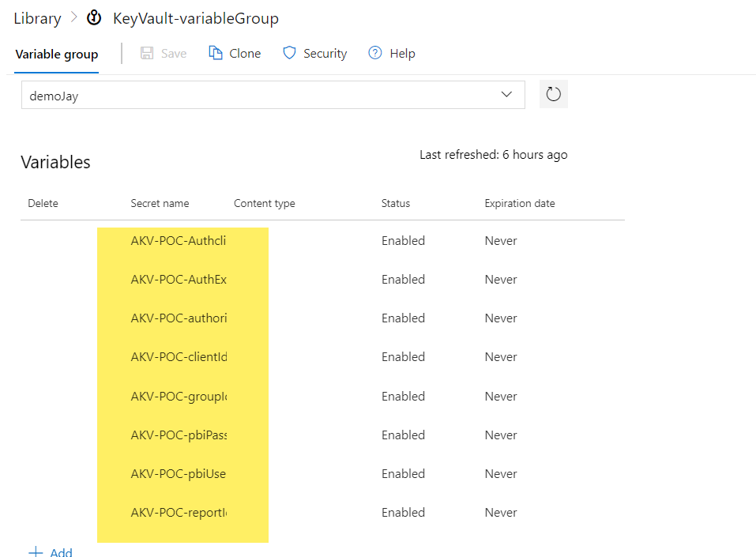Click the Last refreshed: 6 hours ago text
Screen dimensions: 756x557
[493, 155]
